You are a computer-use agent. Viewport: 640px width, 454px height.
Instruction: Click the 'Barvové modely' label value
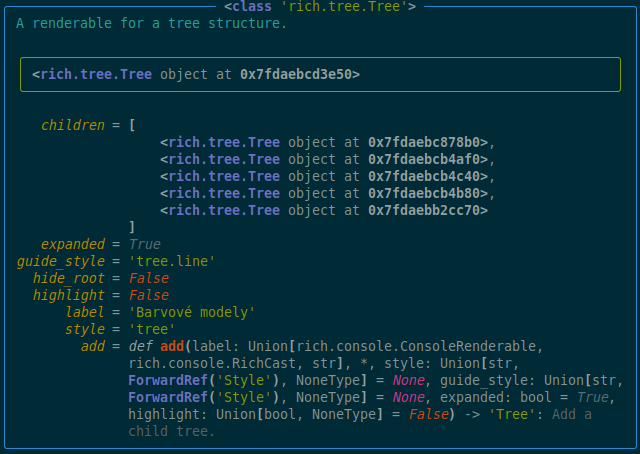[x=192, y=312]
